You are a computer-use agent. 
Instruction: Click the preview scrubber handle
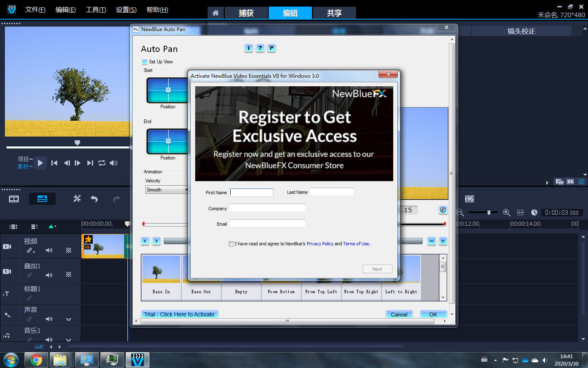click(77, 143)
